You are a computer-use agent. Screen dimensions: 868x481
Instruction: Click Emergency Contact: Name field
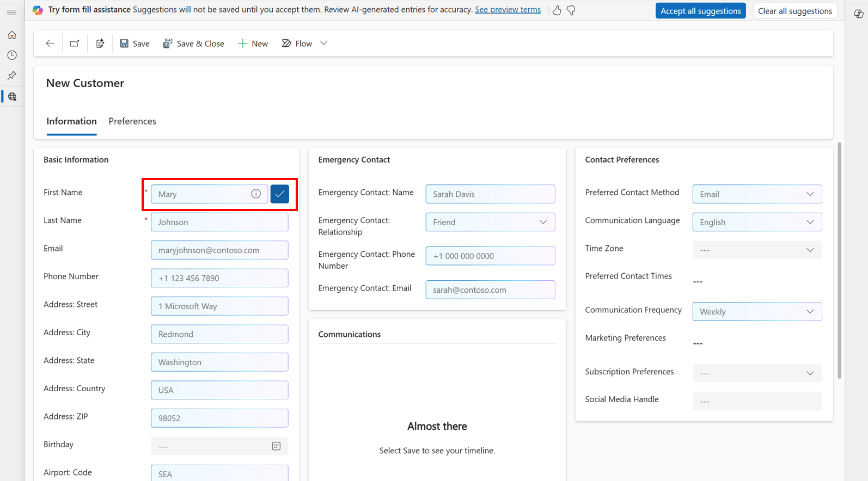point(490,194)
